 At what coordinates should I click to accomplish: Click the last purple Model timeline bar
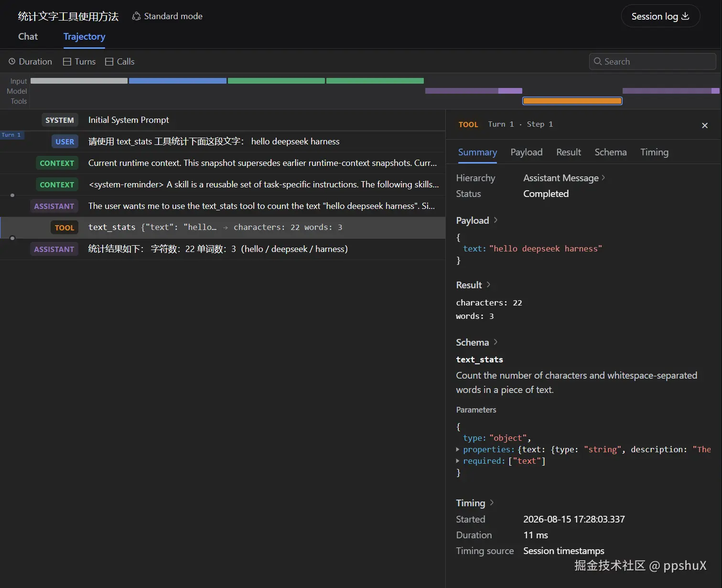pyautogui.click(x=671, y=91)
